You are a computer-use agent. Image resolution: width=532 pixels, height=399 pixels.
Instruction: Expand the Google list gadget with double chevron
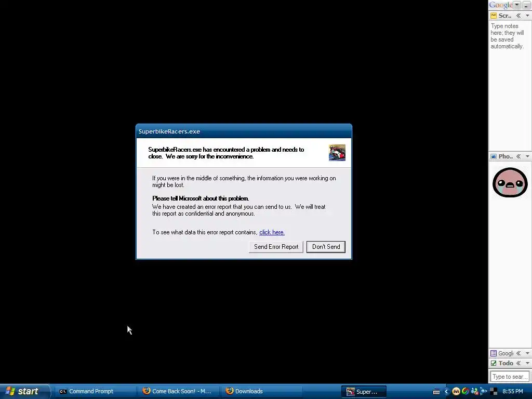point(518,353)
